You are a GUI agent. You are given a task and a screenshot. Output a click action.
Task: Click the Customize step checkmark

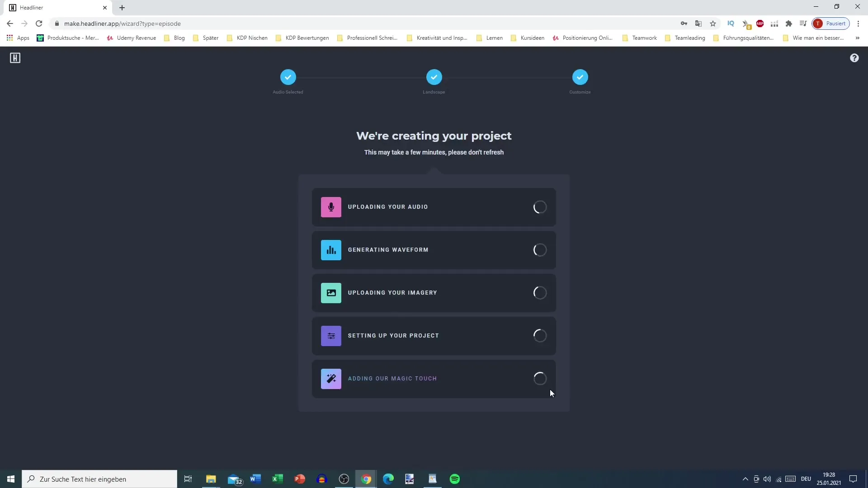point(580,77)
